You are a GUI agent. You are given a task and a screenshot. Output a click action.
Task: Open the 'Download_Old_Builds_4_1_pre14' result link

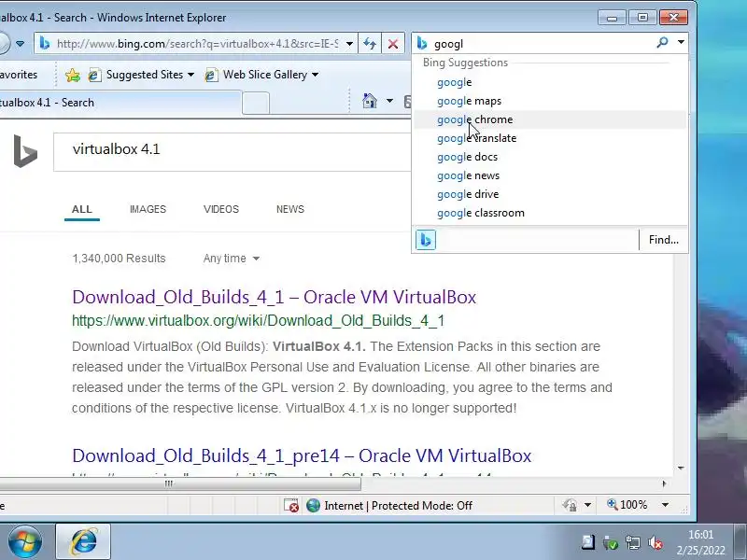coord(302,455)
